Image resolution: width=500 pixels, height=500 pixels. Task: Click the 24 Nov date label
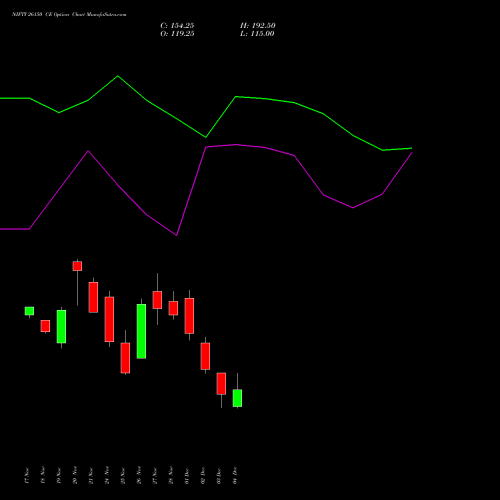[107, 475]
